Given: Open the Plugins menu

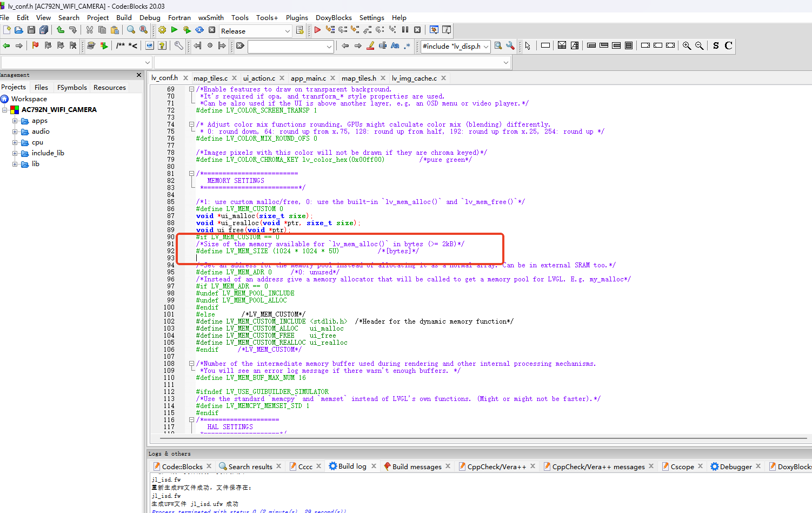Looking at the screenshot, I should pos(297,18).
